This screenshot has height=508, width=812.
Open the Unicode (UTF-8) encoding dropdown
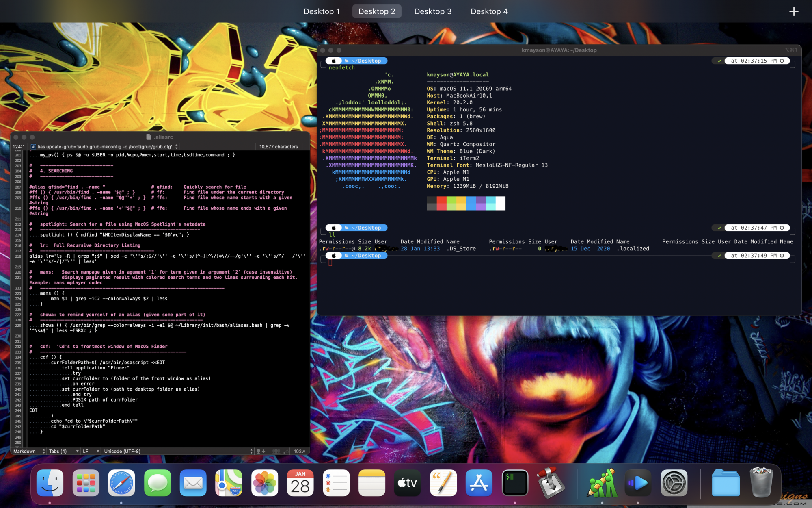(178, 451)
